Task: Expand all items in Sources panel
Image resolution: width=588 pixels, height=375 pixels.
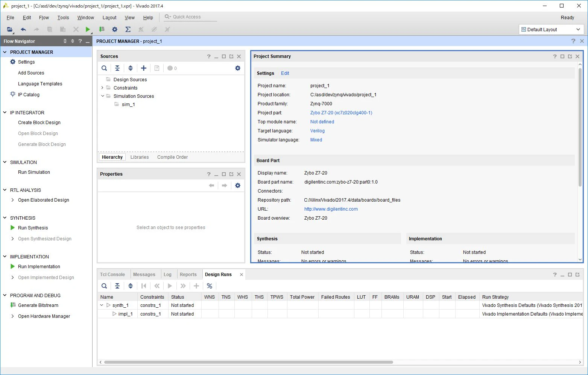Action: point(131,68)
